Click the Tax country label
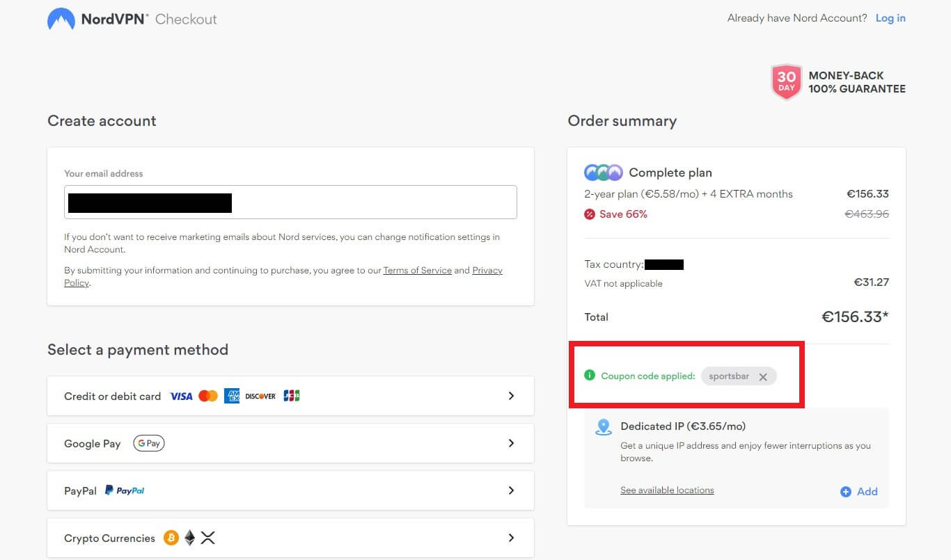The height and width of the screenshot is (560, 951). (x=613, y=264)
